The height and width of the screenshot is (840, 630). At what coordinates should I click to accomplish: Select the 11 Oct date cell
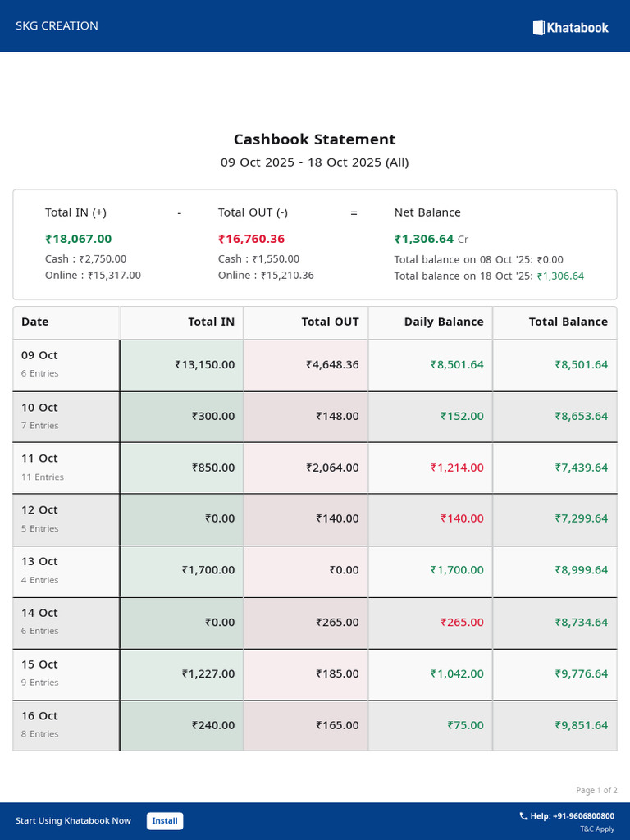[x=66, y=468]
